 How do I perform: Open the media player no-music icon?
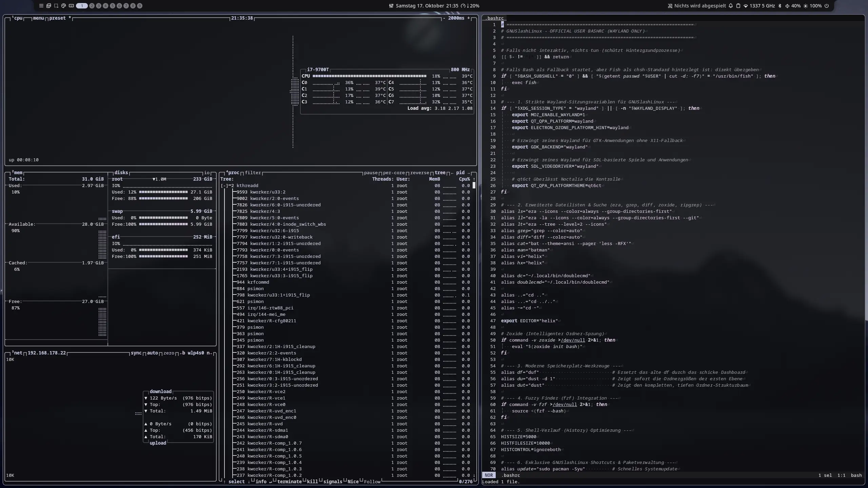pyautogui.click(x=670, y=6)
